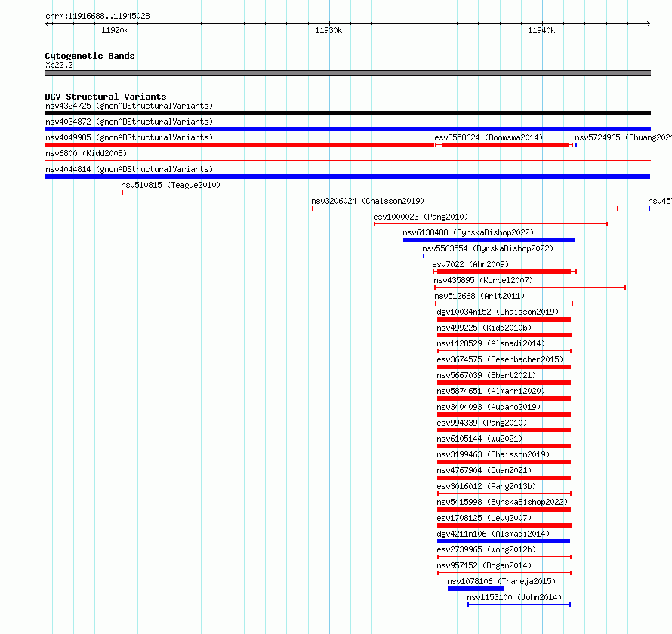The height and width of the screenshot is (634, 672).
Task: Click nsv1128529 (Alsmadi2014) label
Action: 491,343
